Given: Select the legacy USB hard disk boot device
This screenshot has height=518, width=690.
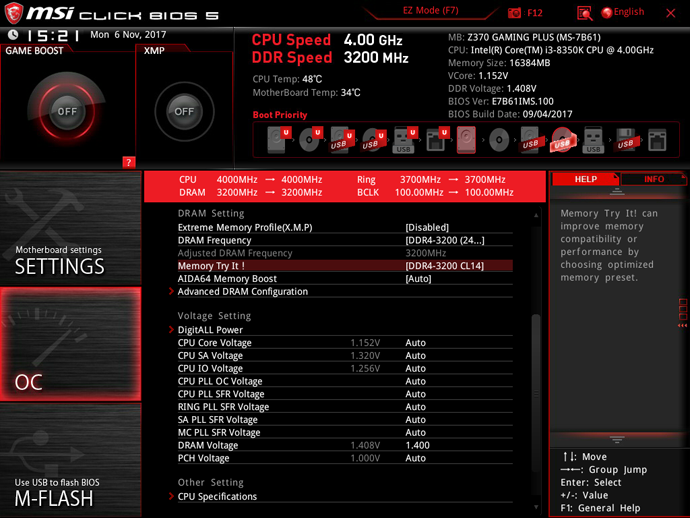Looking at the screenshot, I should pos(530,140).
